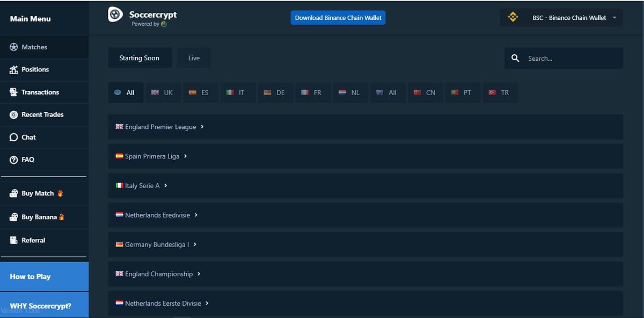Click the Buy Banana icon
The height and width of the screenshot is (318, 644).
click(14, 218)
